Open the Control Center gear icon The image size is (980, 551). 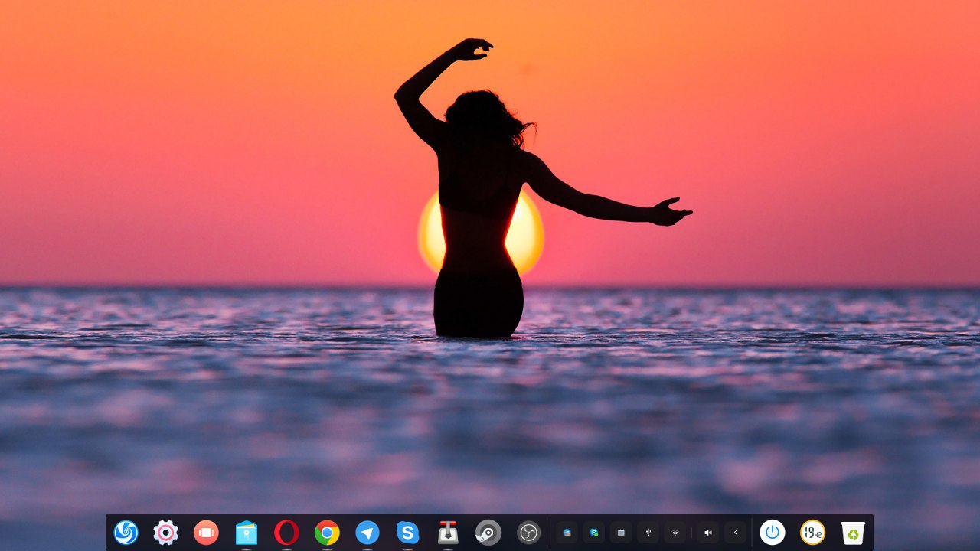coord(165,533)
